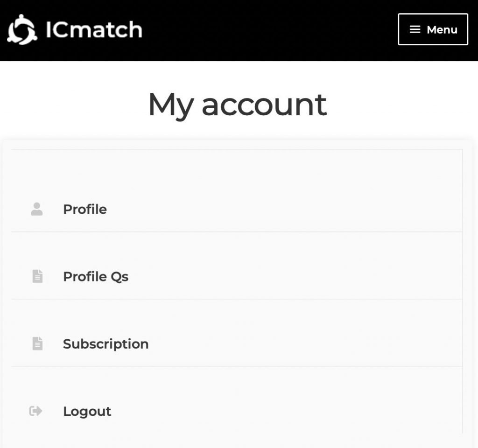This screenshot has height=448, width=478.
Task: Click the three-line hamburger icon
Action: (x=415, y=29)
